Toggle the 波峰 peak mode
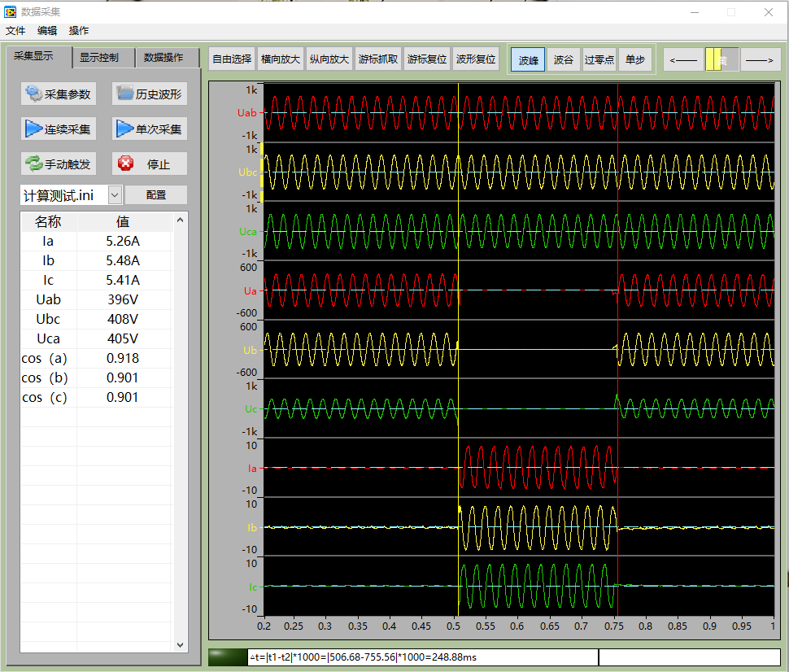Image resolution: width=789 pixels, height=672 pixels. (528, 59)
